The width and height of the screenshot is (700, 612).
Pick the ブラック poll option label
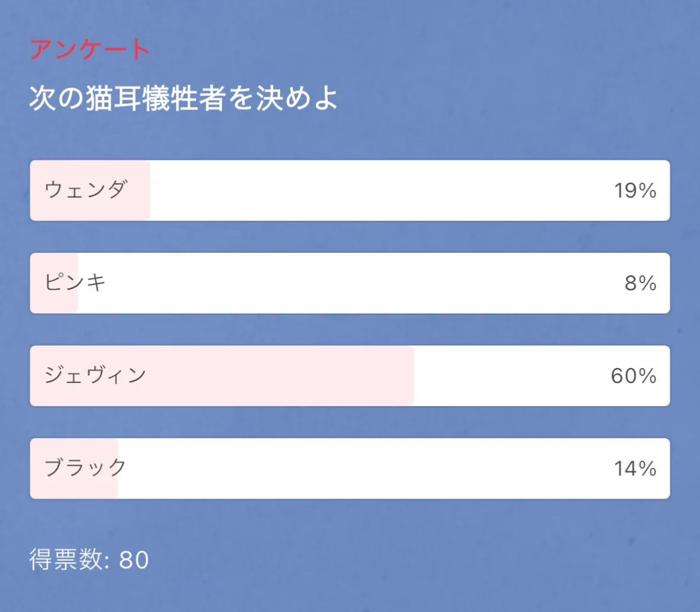click(x=85, y=468)
